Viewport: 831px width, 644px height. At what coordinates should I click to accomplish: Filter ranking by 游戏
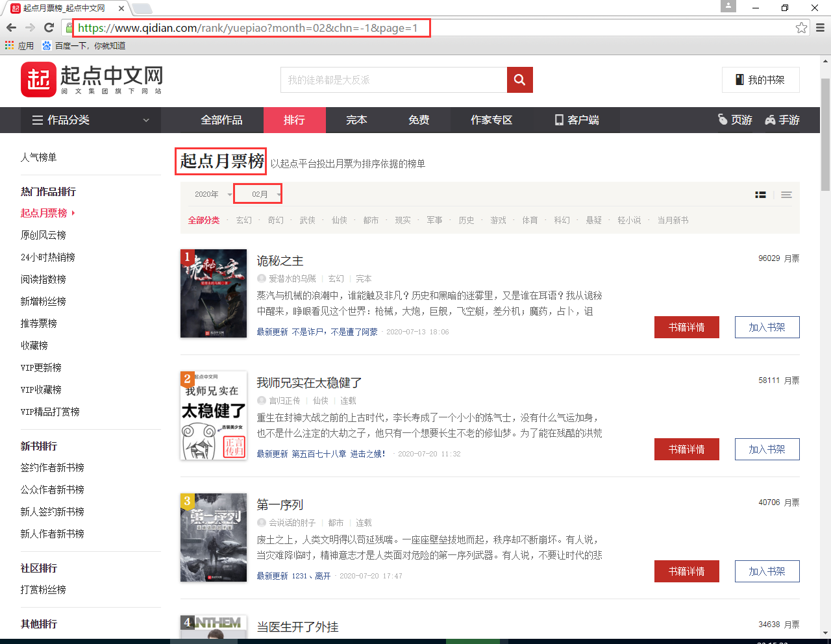498,221
